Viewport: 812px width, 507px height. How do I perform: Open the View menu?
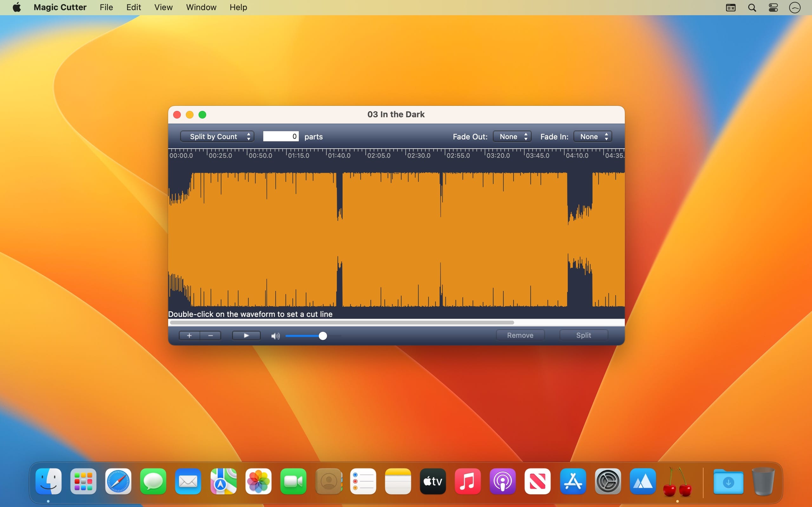coord(163,7)
